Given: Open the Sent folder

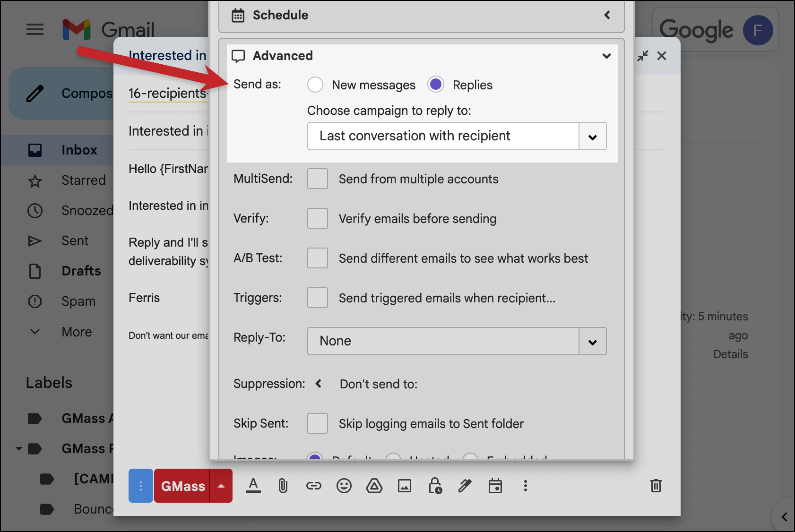Looking at the screenshot, I should [x=75, y=241].
